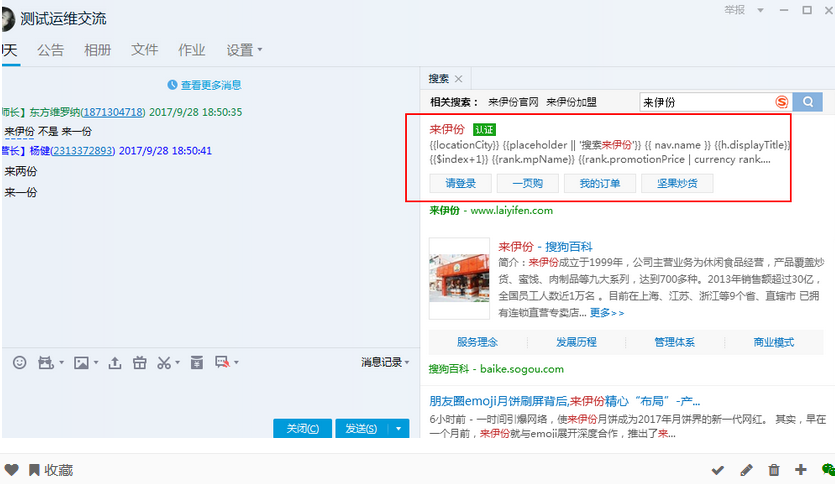This screenshot has width=835, height=484.
Task: Click the 来伊份 store thumbnail image
Action: (x=459, y=278)
